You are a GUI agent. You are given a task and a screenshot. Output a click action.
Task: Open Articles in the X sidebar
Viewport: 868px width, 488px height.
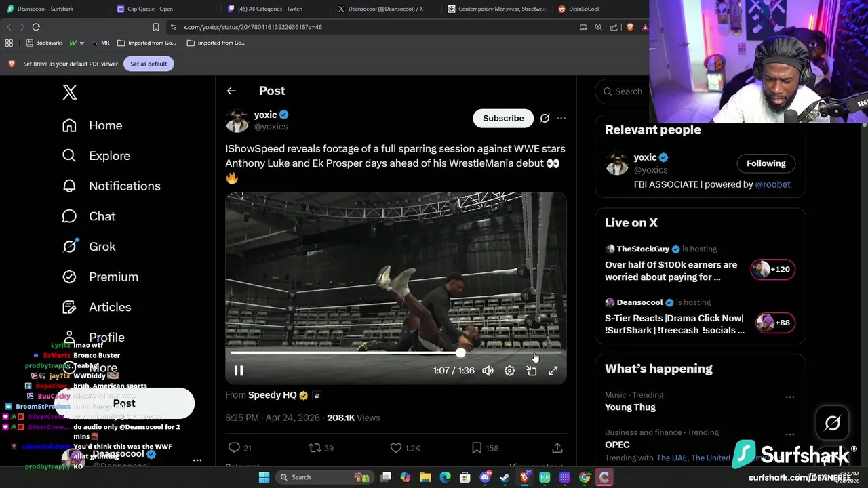(x=96, y=307)
